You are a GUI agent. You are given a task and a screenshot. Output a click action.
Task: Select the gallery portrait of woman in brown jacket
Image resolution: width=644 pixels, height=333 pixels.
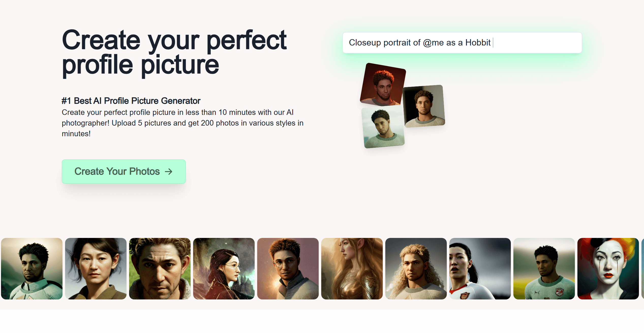click(x=96, y=269)
